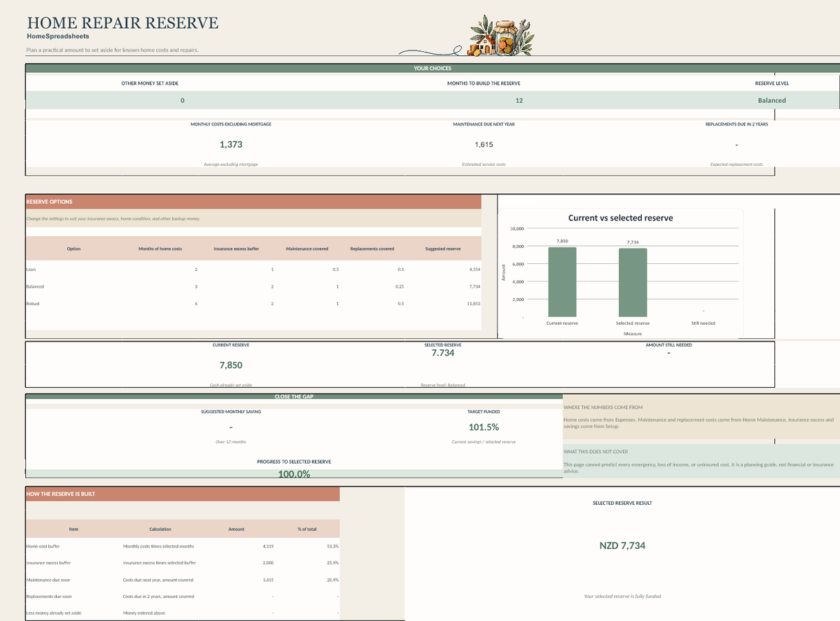
Task: Click the 'Replacements covered' column header
Action: [x=372, y=249]
